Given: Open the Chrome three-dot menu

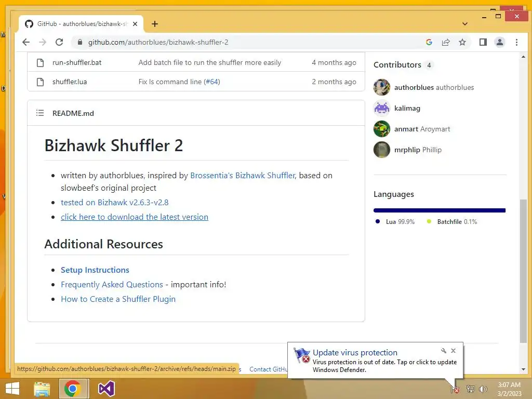Looking at the screenshot, I should [x=516, y=42].
